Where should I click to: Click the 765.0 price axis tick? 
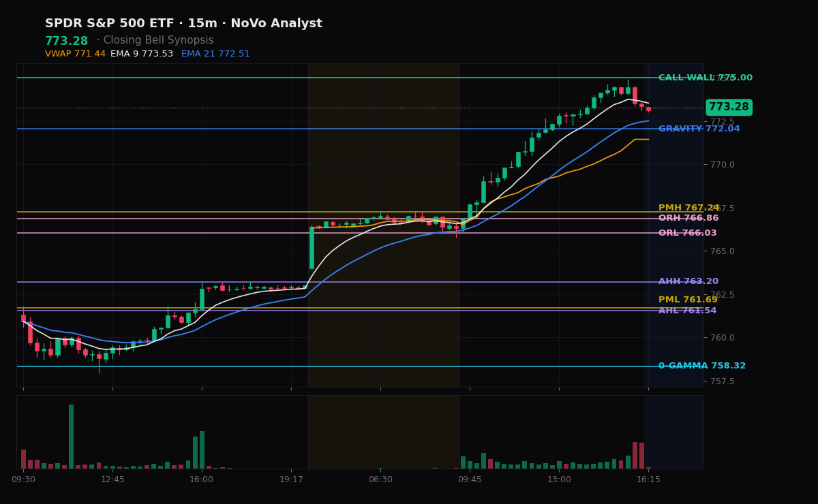(x=723, y=251)
